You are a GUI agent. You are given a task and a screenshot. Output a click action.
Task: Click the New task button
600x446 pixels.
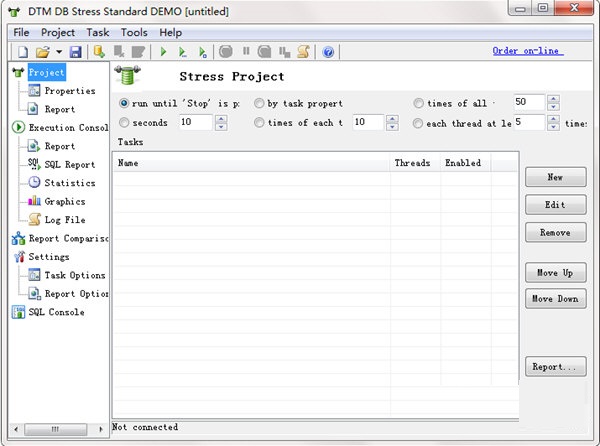(556, 177)
